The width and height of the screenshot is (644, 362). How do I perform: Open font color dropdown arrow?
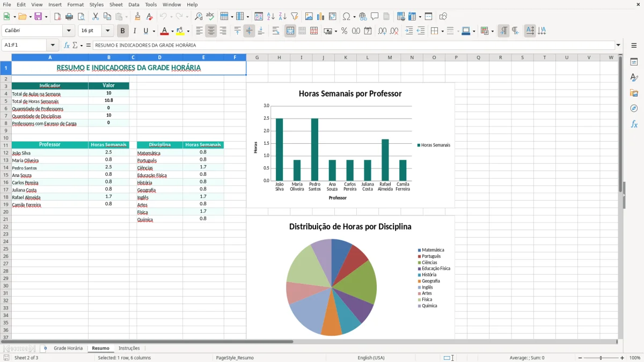[x=172, y=31]
